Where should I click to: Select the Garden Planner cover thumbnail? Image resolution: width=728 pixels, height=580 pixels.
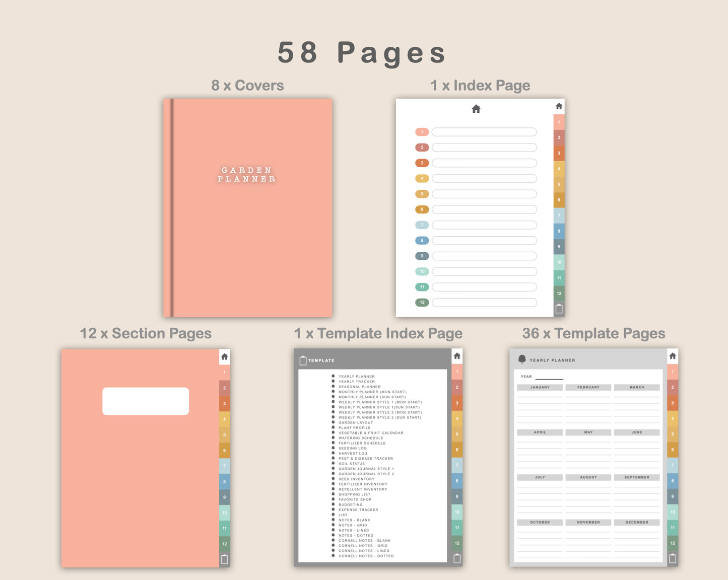click(247, 207)
